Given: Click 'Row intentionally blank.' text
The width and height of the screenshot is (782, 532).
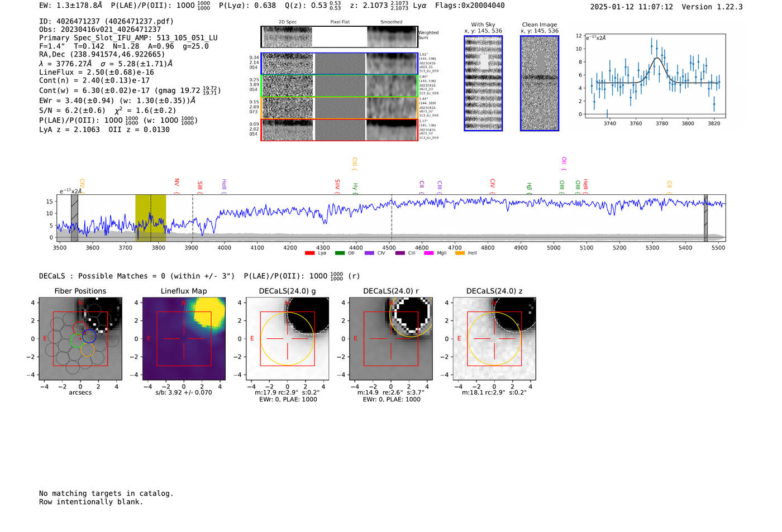Looking at the screenshot, I should [x=91, y=502].
